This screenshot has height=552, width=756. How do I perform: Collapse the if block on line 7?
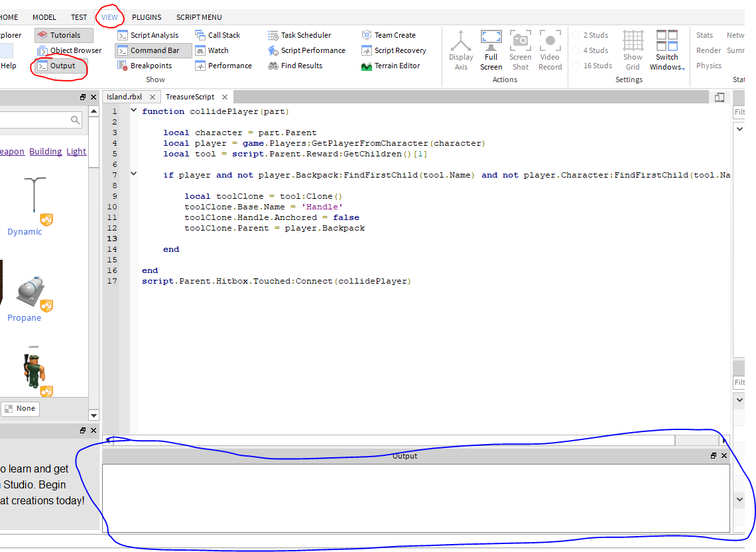pyautogui.click(x=133, y=174)
